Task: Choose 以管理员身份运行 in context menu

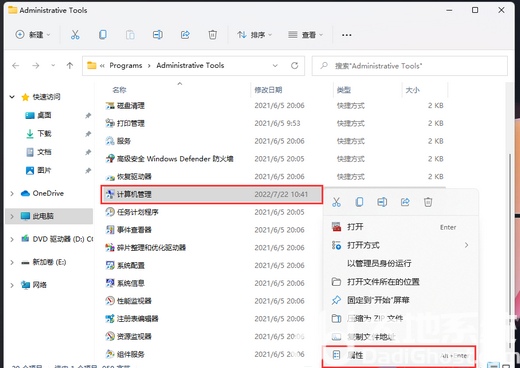Action: 401,264
